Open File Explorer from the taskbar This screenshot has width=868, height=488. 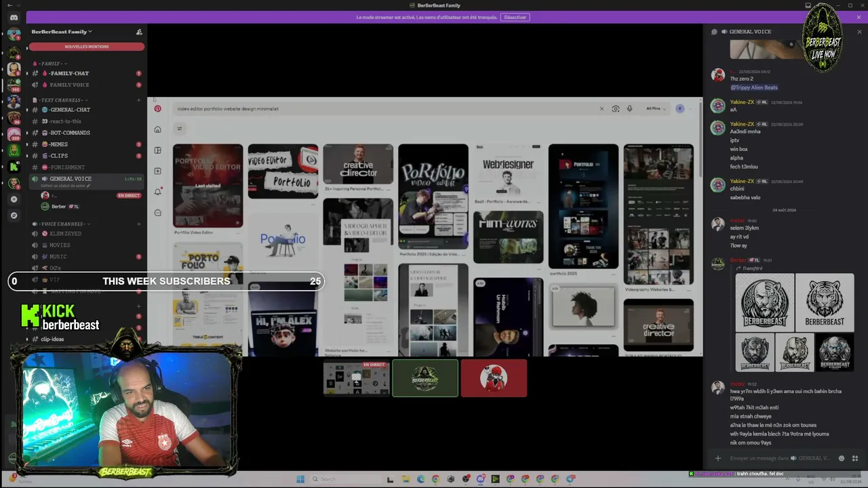[406, 479]
